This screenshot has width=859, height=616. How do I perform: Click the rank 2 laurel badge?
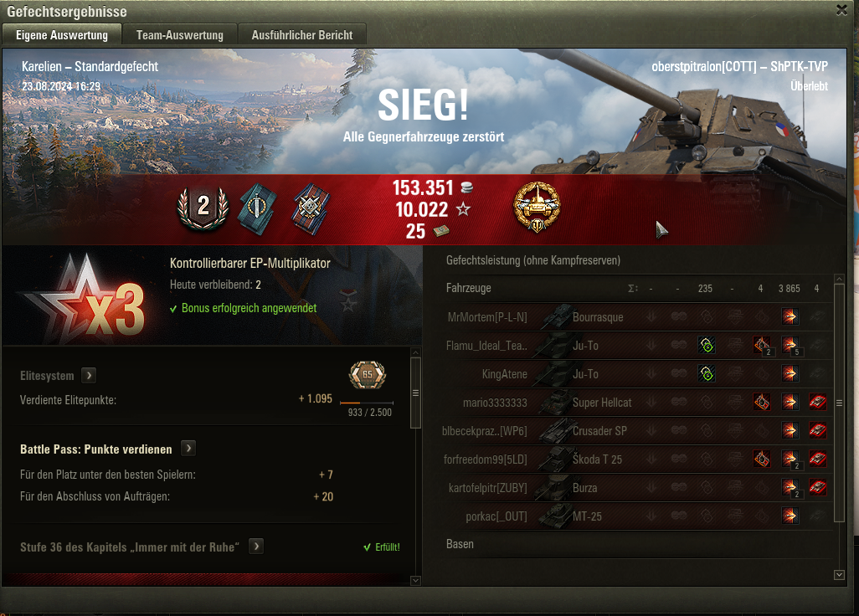203,208
